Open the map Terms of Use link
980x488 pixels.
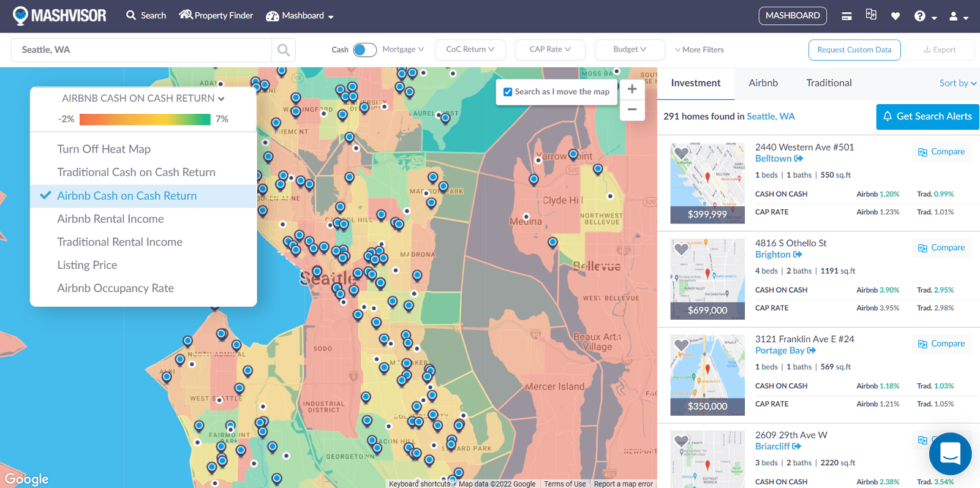[565, 484]
